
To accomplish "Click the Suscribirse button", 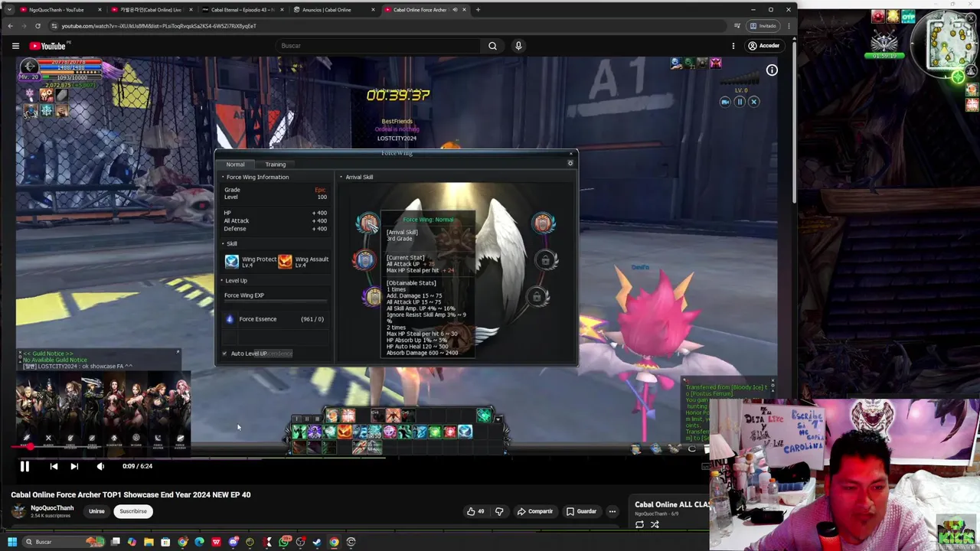I will point(133,511).
